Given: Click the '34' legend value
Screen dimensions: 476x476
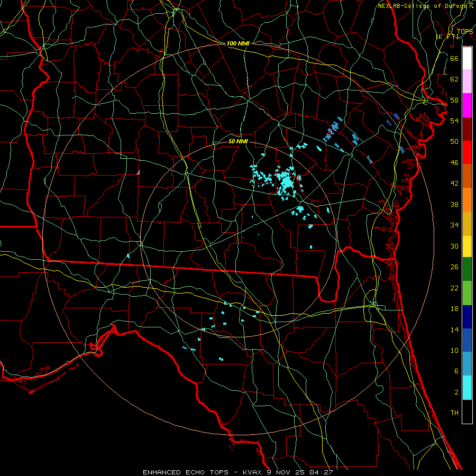Looking at the screenshot, I should tap(454, 225).
